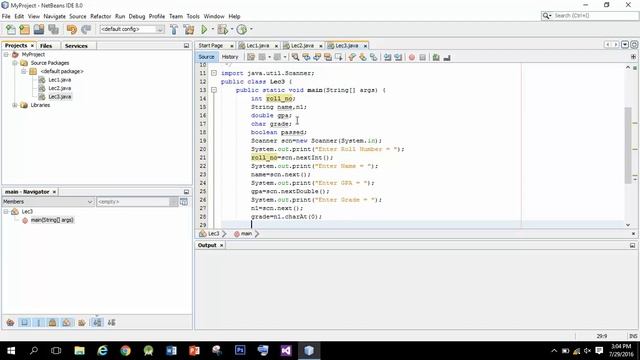Click the Last Edit icon in editor toolbar
The image size is (640, 360).
(251, 57)
